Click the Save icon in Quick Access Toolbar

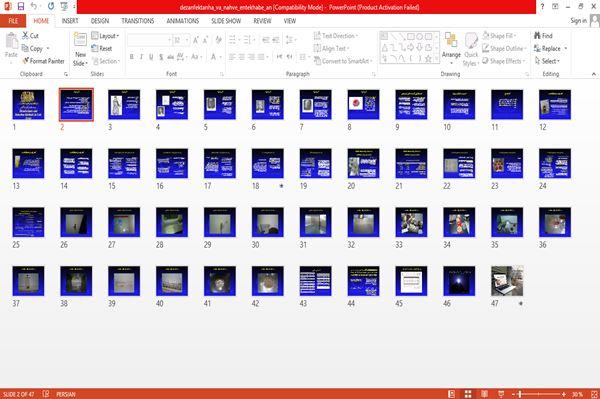[21, 6]
